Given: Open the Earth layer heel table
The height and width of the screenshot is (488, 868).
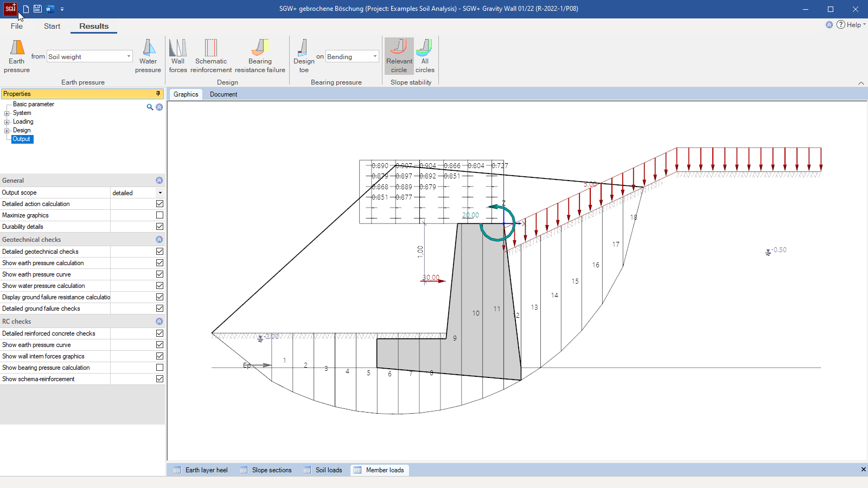Looking at the screenshot, I should [x=200, y=470].
